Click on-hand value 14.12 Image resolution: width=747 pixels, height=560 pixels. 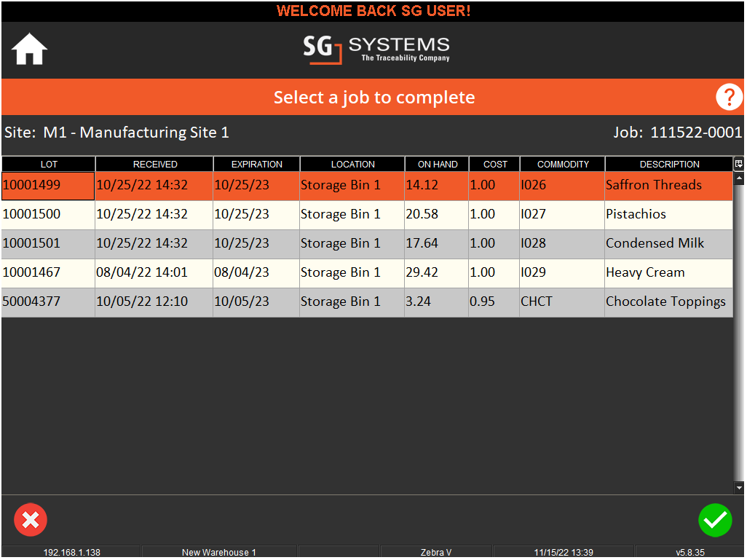coord(437,186)
